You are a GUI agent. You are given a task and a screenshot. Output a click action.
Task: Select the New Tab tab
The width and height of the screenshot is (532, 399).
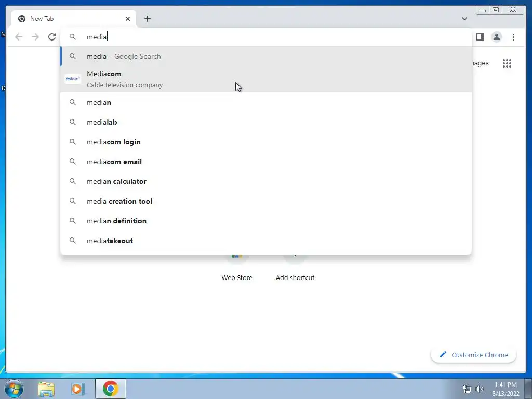pos(74,19)
